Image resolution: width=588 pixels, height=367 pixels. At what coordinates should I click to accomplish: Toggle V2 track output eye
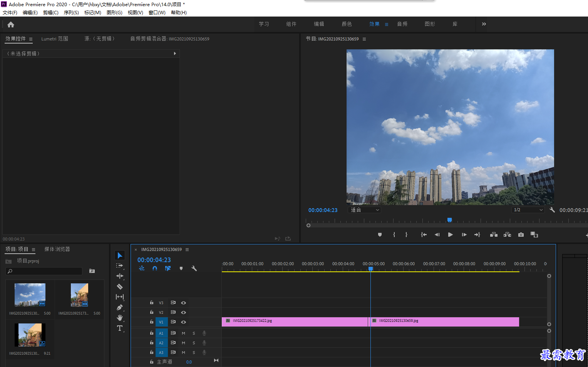pos(184,312)
